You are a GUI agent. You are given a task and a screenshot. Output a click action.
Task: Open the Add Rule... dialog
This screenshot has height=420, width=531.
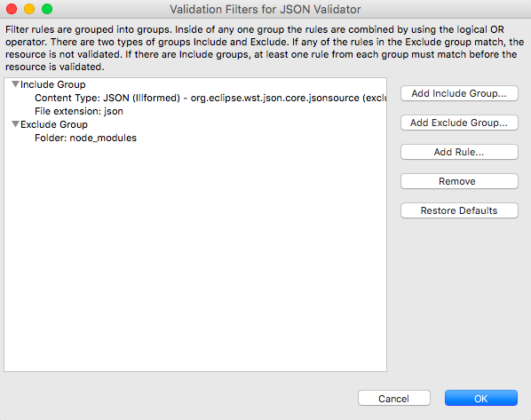pos(459,152)
